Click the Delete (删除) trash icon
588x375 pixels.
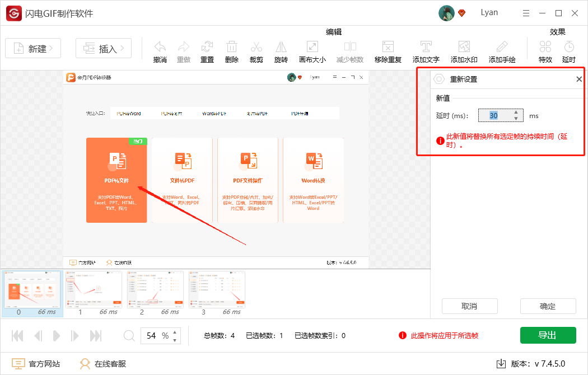click(x=232, y=47)
